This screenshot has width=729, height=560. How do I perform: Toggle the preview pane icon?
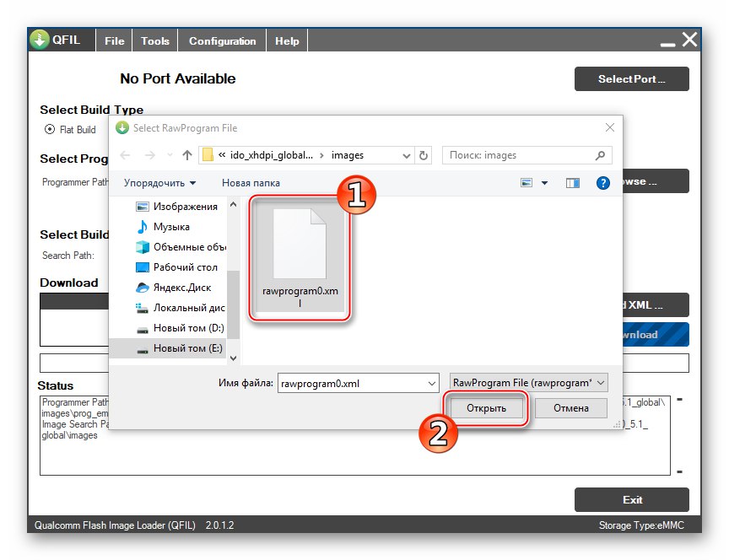coord(573,183)
